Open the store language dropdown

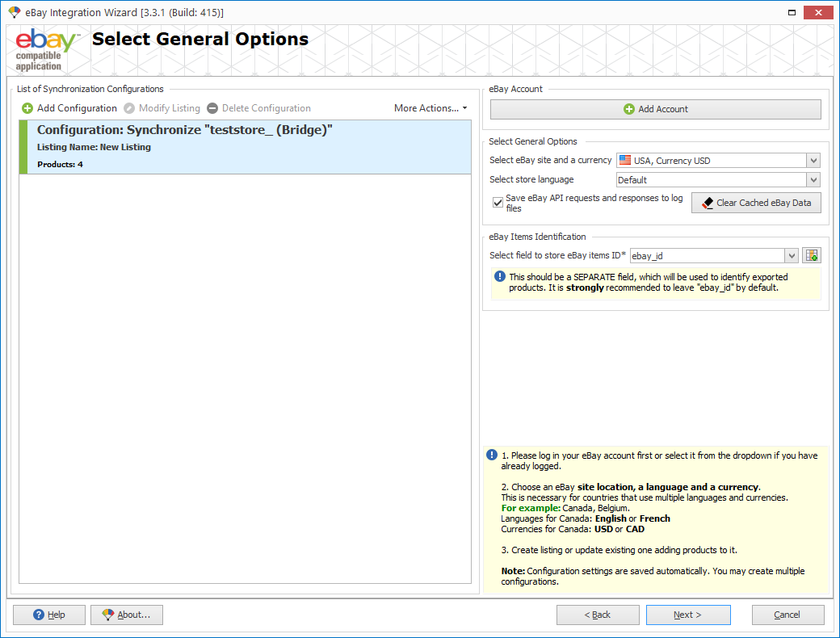(x=813, y=179)
